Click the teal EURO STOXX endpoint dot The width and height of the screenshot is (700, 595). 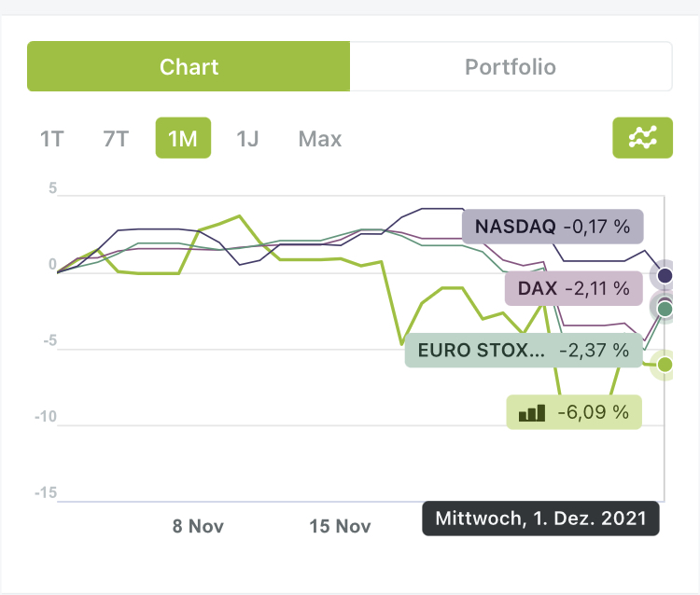[665, 308]
